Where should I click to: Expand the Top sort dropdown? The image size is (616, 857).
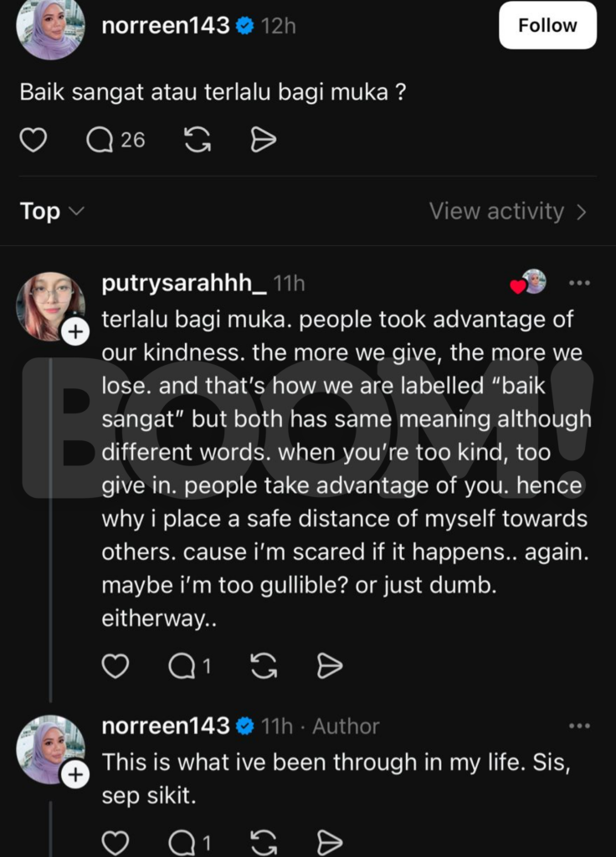pos(52,212)
